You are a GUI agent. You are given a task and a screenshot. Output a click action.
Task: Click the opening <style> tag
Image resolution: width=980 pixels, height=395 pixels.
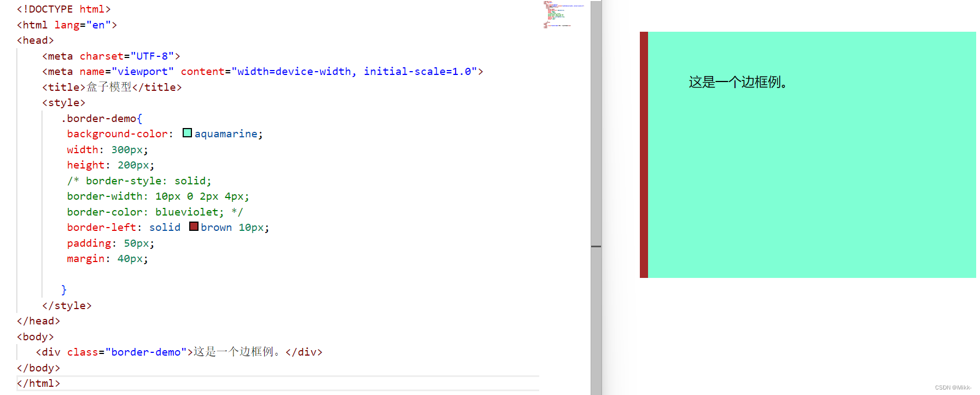click(x=63, y=103)
